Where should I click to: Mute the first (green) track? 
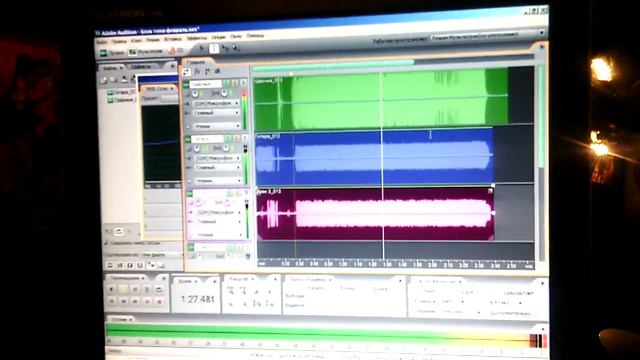227,83
